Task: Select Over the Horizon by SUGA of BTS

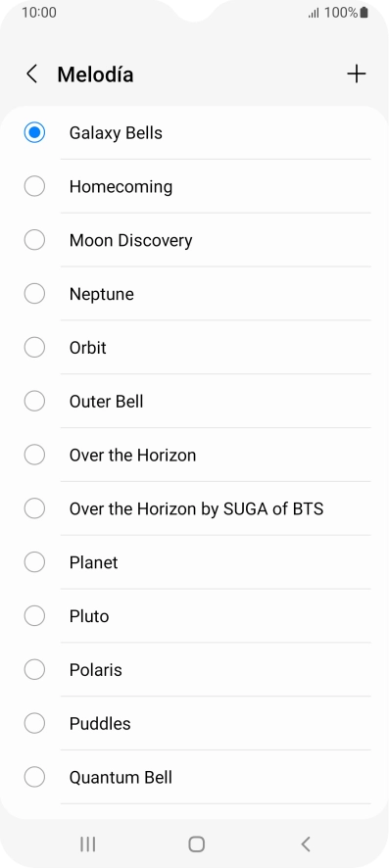Action: coord(194,508)
